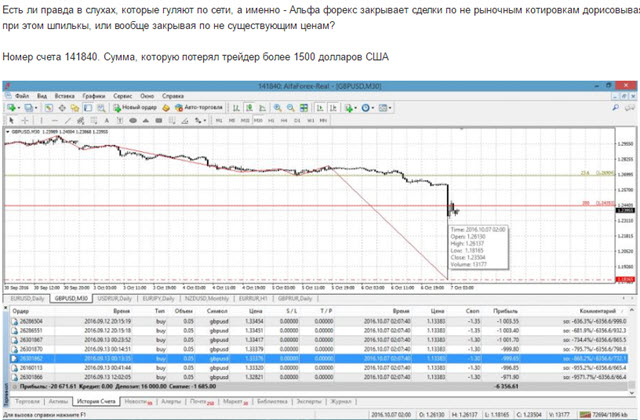640x420 pixels.
Task: Select the vertical line drawing tool
Action: point(41,120)
